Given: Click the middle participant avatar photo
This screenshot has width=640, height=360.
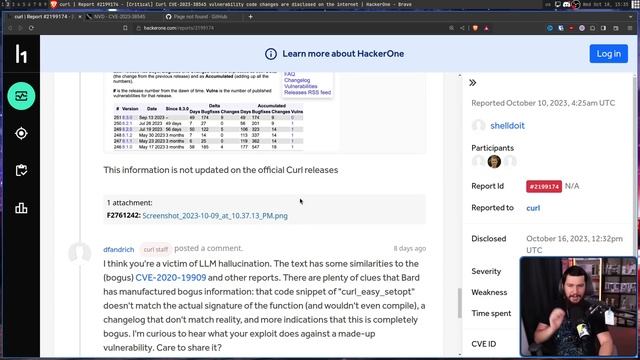Looking at the screenshot, I should 494,162.
